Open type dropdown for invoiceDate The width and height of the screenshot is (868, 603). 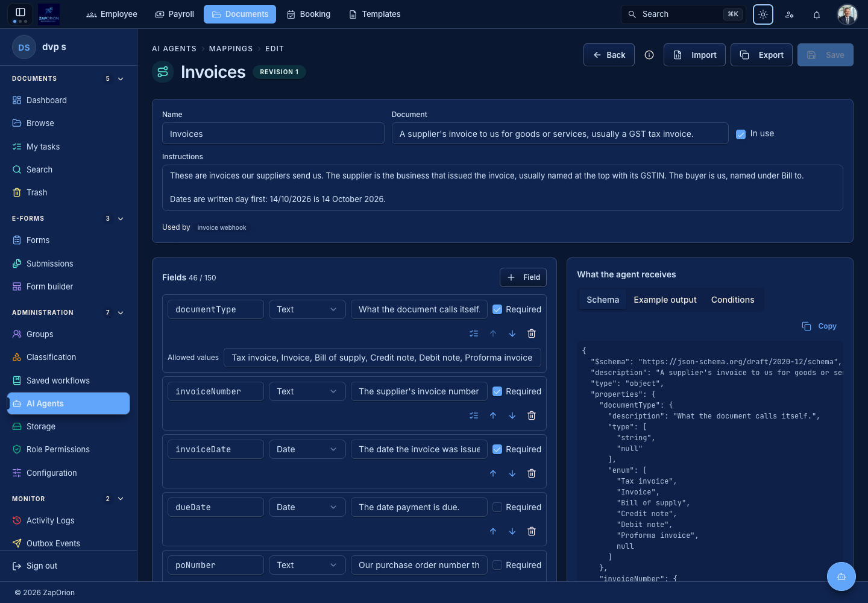pos(307,449)
